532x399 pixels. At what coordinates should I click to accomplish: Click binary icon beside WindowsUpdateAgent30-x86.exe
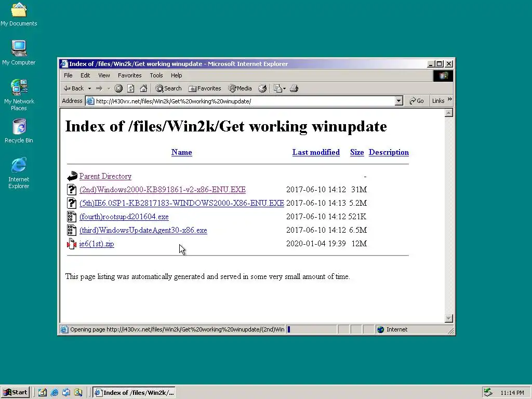(x=72, y=230)
